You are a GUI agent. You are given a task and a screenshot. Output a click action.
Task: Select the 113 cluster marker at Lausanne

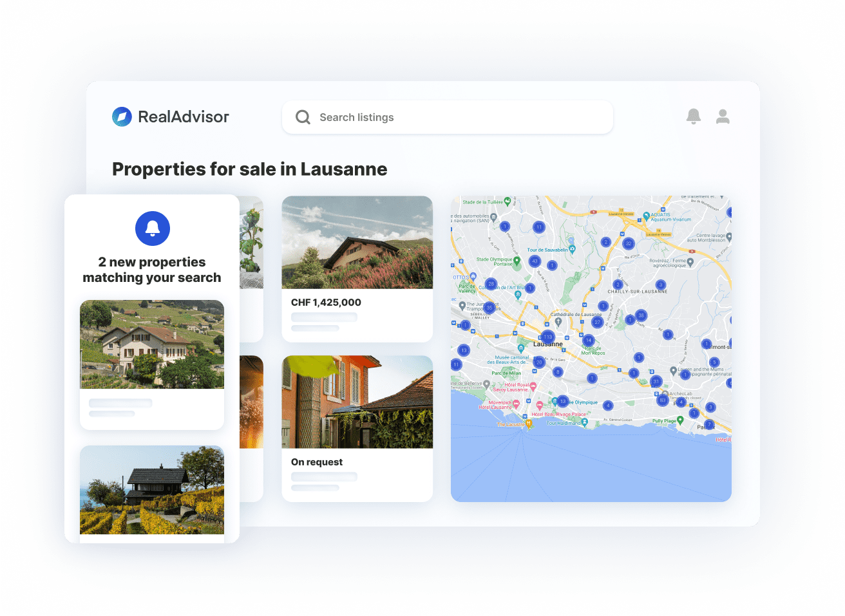pos(547,337)
